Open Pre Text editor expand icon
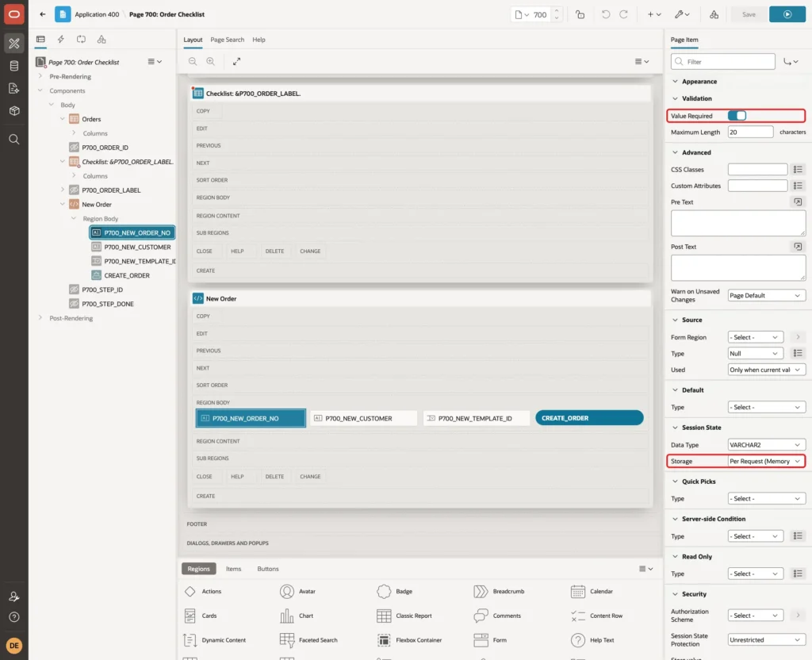812x660 pixels. (x=798, y=202)
